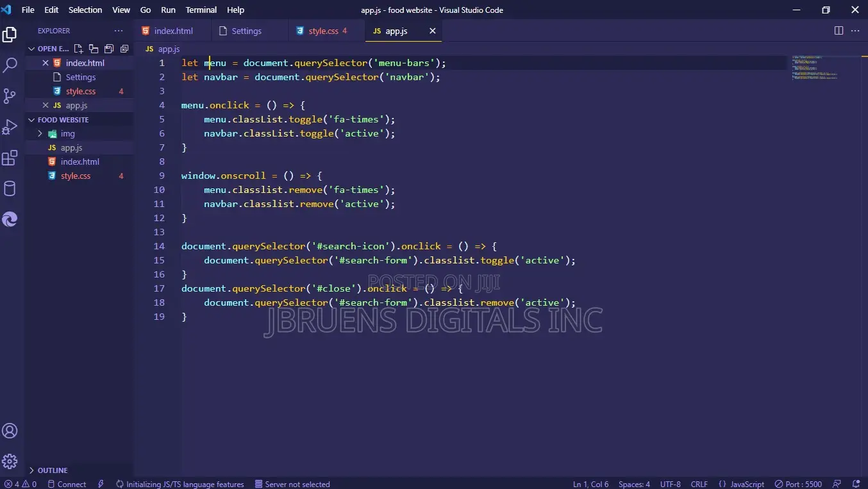Switch to the index.html tab
This screenshot has height=489, width=868.
coord(172,31)
